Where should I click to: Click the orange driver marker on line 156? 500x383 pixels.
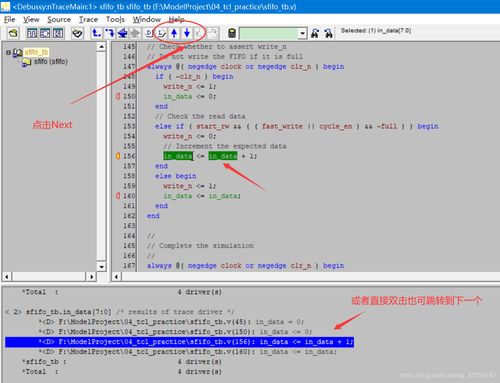[x=118, y=156]
